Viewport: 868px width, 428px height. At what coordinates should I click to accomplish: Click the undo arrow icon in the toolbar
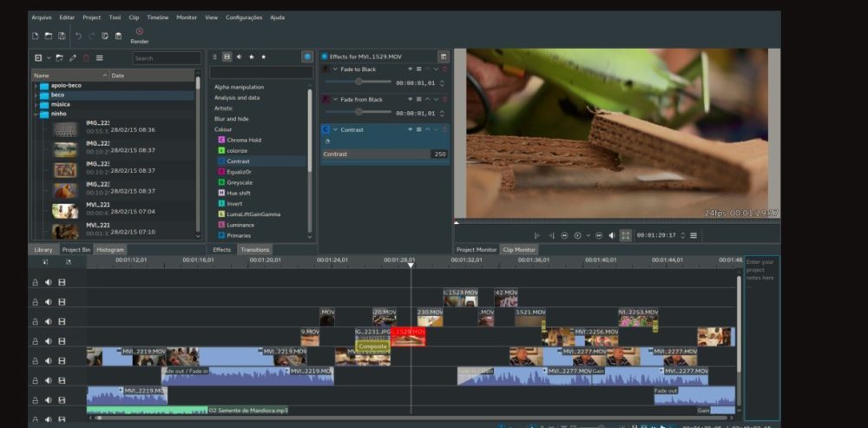[78, 36]
